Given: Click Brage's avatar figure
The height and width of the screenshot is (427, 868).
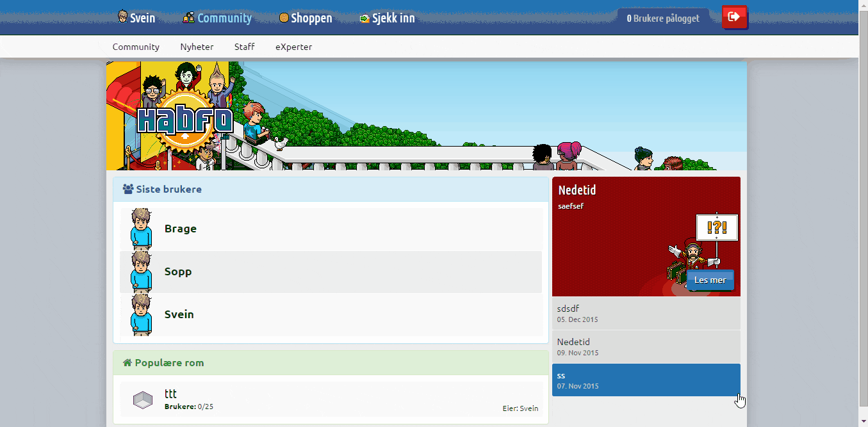Looking at the screenshot, I should 141,229.
